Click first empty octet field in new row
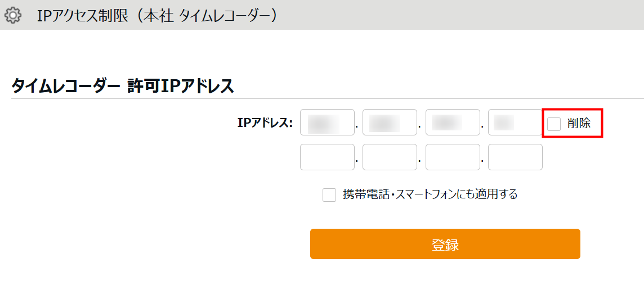The width and height of the screenshot is (644, 281). coord(327,157)
